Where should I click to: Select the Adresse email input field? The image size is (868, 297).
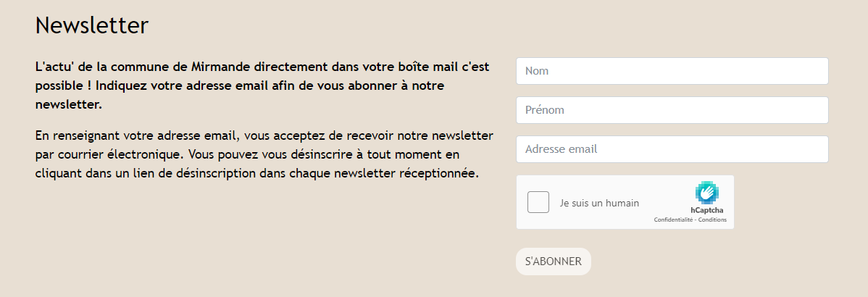(672, 149)
